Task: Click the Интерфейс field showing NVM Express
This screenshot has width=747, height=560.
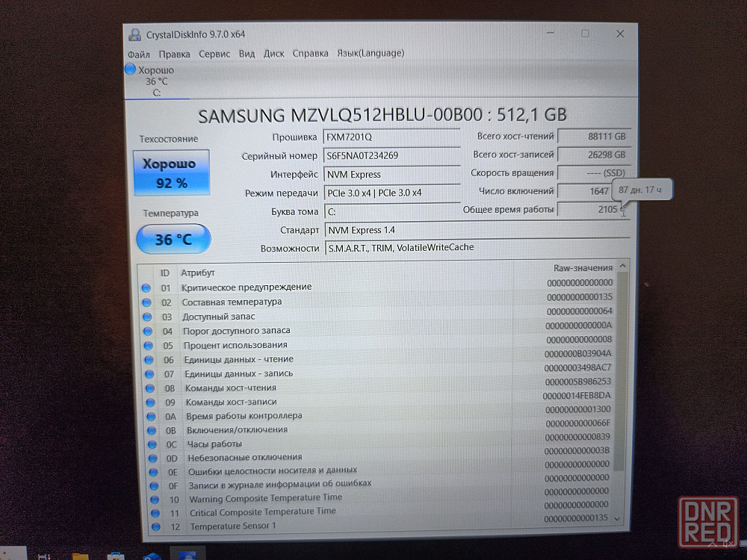Action: 392,174
